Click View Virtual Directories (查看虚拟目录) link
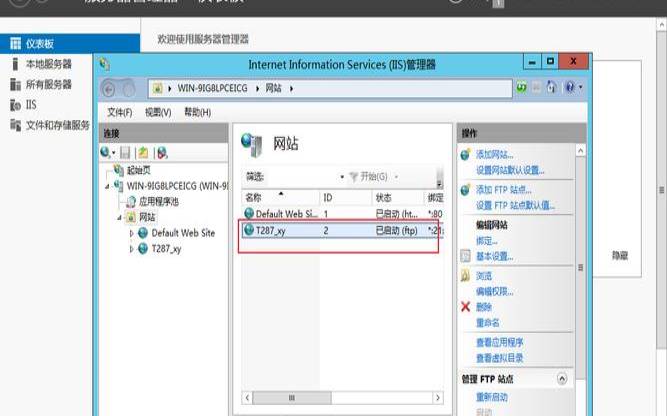Image resolution: width=667 pixels, height=416 pixels. [x=499, y=358]
